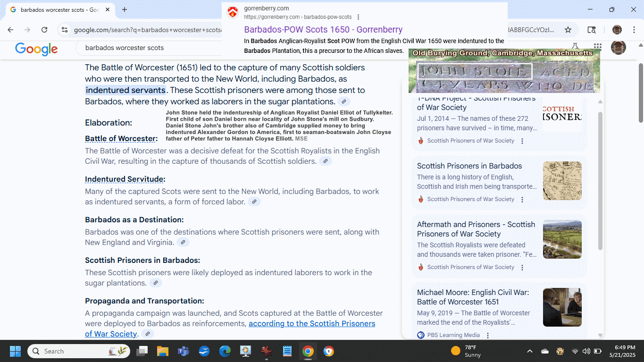The height and width of the screenshot is (362, 644).
Task: Click the highlighted 'indentured servants' text
Action: click(125, 90)
